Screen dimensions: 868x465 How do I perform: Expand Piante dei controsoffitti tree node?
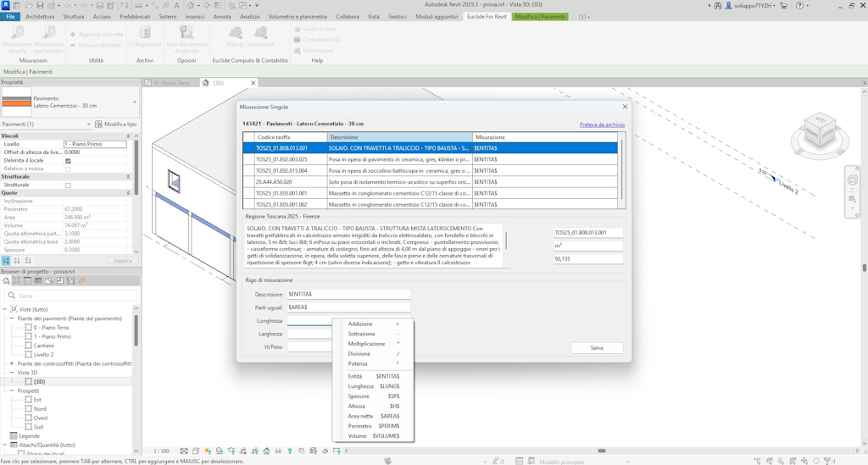coord(12,363)
